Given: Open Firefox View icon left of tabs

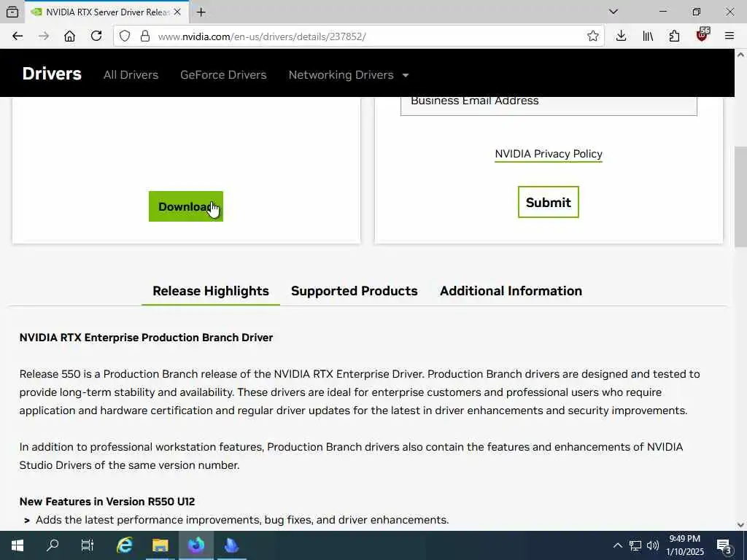Looking at the screenshot, I should point(13,12).
